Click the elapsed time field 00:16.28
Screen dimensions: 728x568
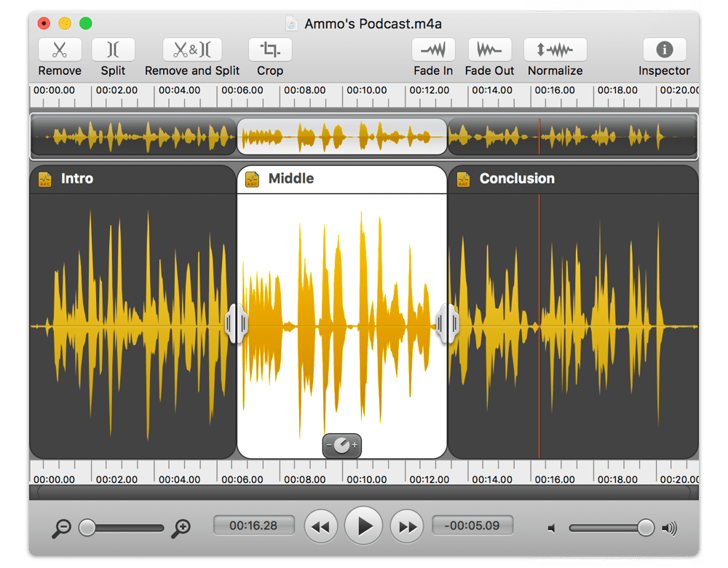tap(253, 525)
